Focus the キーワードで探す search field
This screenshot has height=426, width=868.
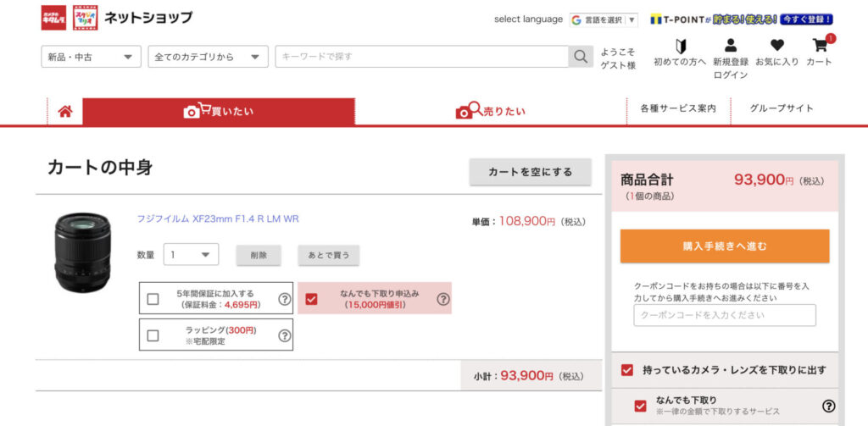pos(422,57)
